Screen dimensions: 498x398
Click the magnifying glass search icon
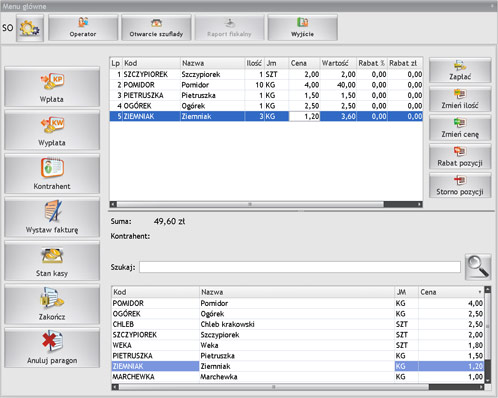coord(478,267)
